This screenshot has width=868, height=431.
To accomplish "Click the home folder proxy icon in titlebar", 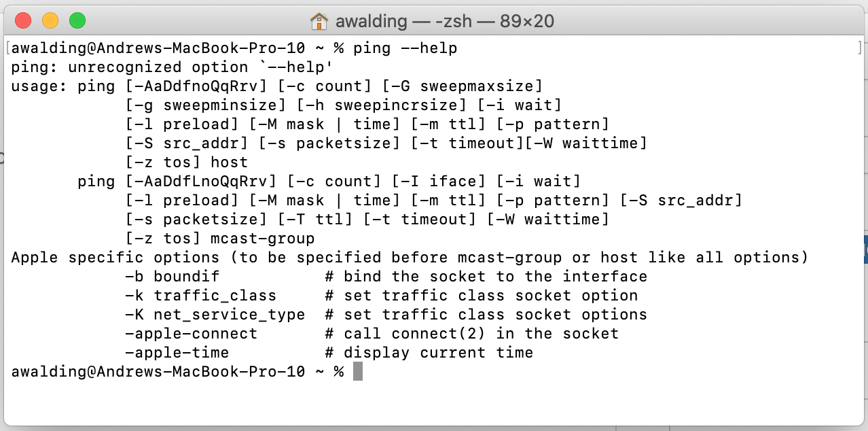I will click(319, 20).
